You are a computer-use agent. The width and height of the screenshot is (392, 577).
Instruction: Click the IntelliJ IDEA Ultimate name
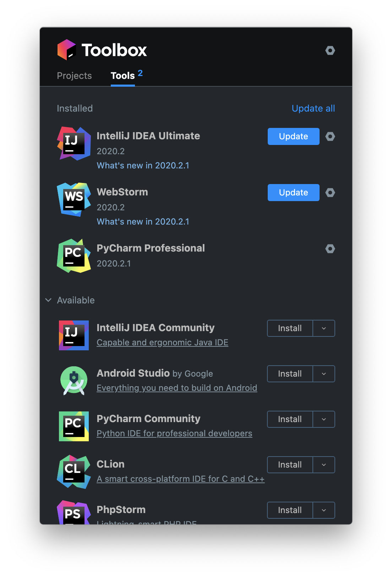click(x=148, y=136)
